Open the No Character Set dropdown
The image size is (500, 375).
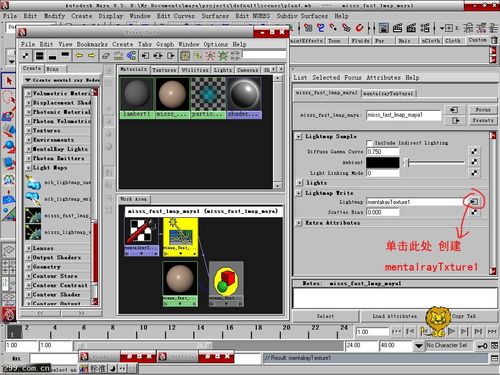[419, 346]
